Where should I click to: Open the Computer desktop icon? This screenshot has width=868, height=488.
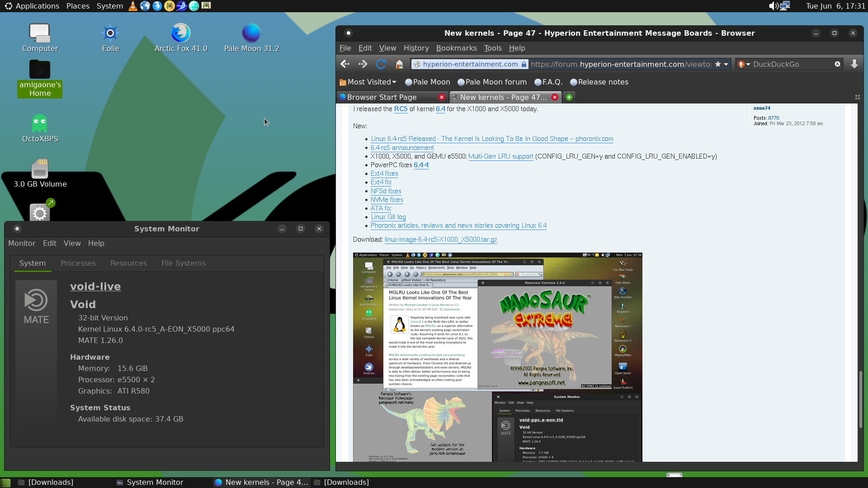coord(40,38)
